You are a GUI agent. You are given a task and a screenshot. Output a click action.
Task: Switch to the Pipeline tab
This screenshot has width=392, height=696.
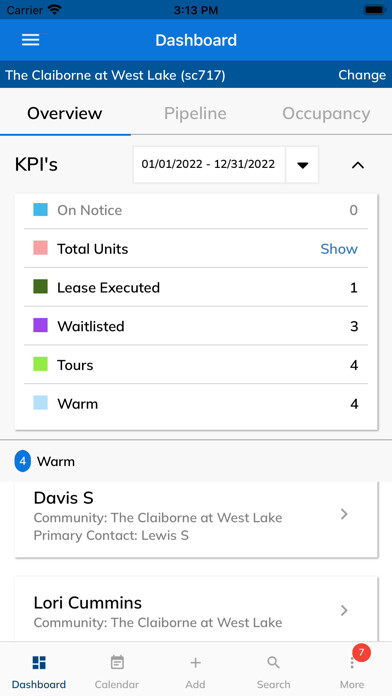click(x=195, y=113)
